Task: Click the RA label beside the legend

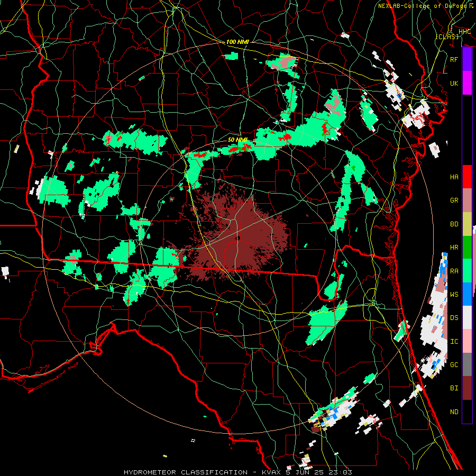Action: click(x=454, y=271)
